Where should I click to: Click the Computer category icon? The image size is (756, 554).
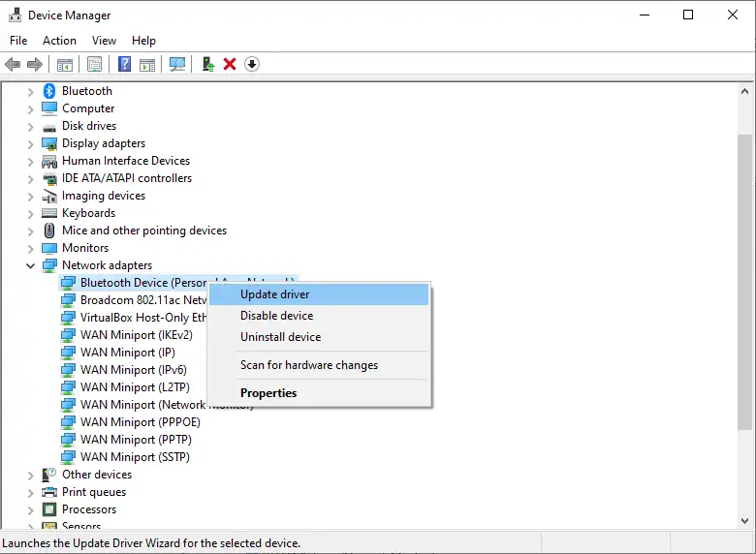click(49, 108)
